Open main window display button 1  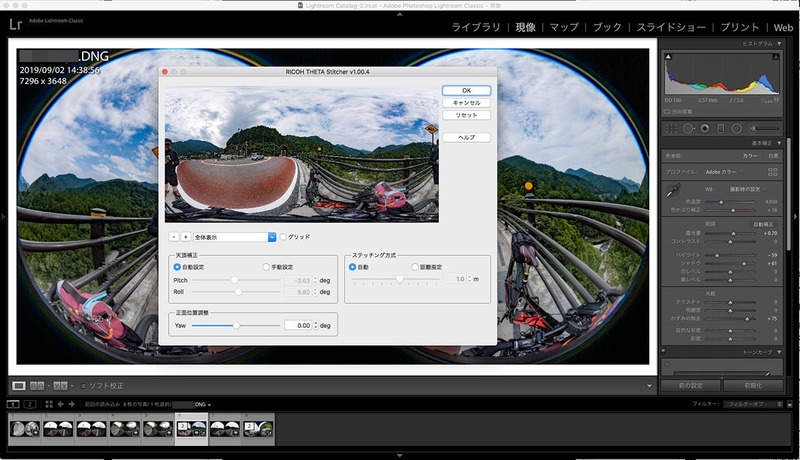(13, 404)
